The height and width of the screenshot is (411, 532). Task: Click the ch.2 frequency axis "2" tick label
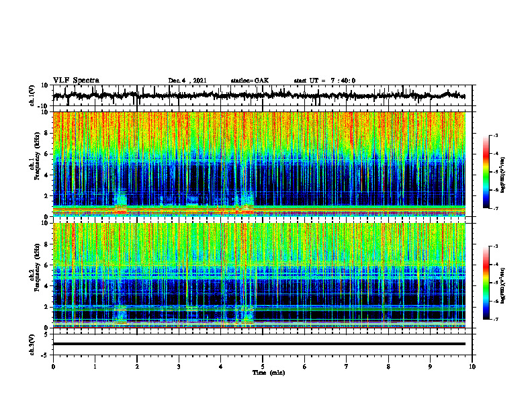46,307
